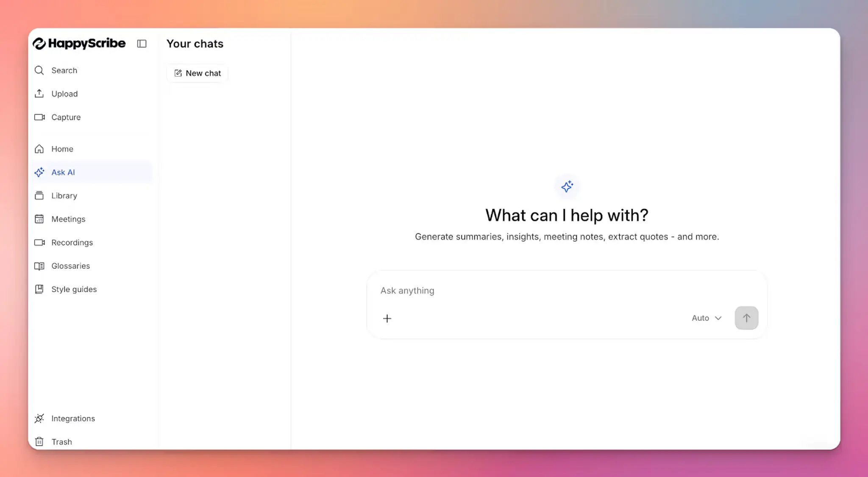Select the Your chats heading
Viewport: 868px width, 477px height.
[195, 44]
